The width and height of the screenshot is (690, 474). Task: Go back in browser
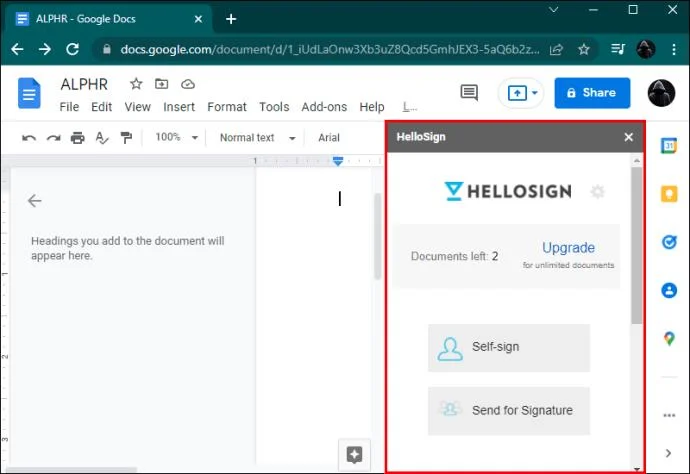18,49
